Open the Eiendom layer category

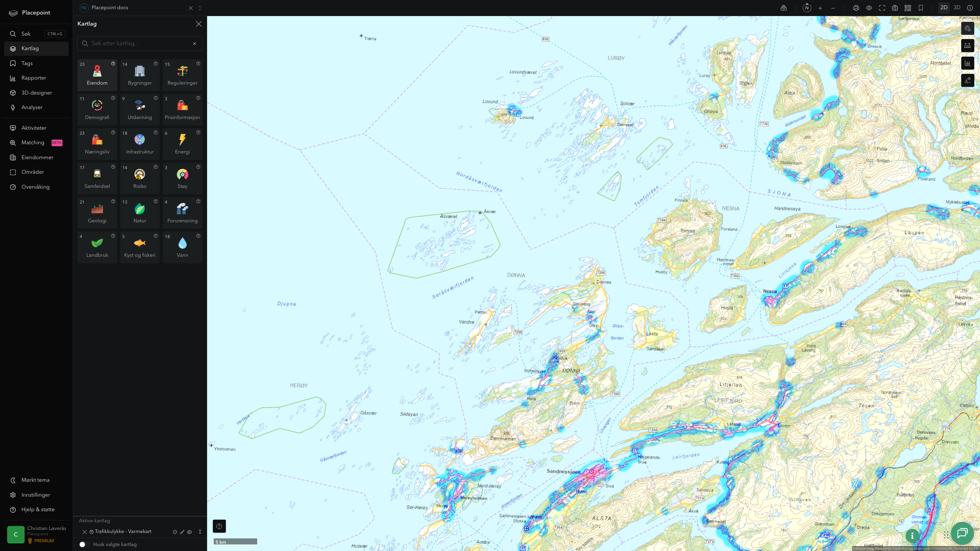pos(97,75)
